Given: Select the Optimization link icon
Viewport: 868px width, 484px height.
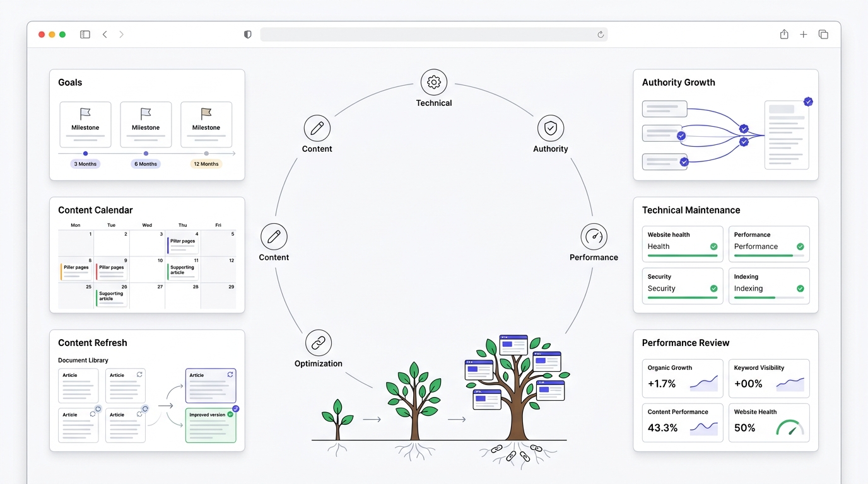Looking at the screenshot, I should point(319,343).
